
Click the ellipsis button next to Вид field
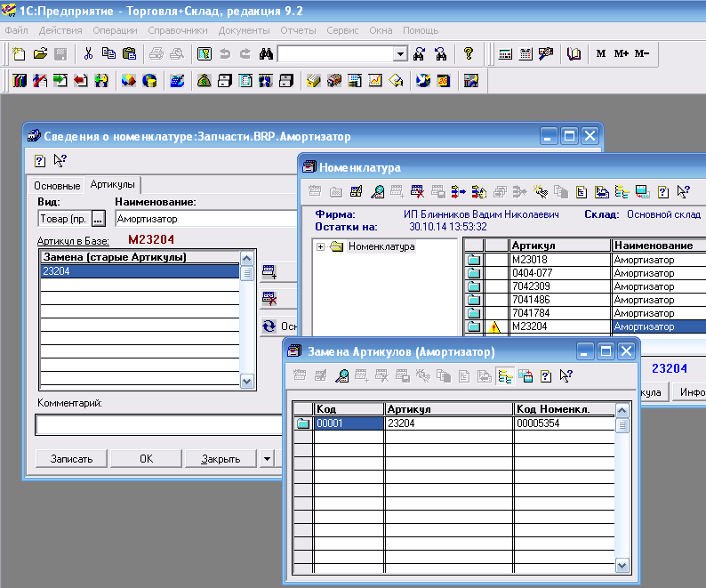tap(99, 219)
